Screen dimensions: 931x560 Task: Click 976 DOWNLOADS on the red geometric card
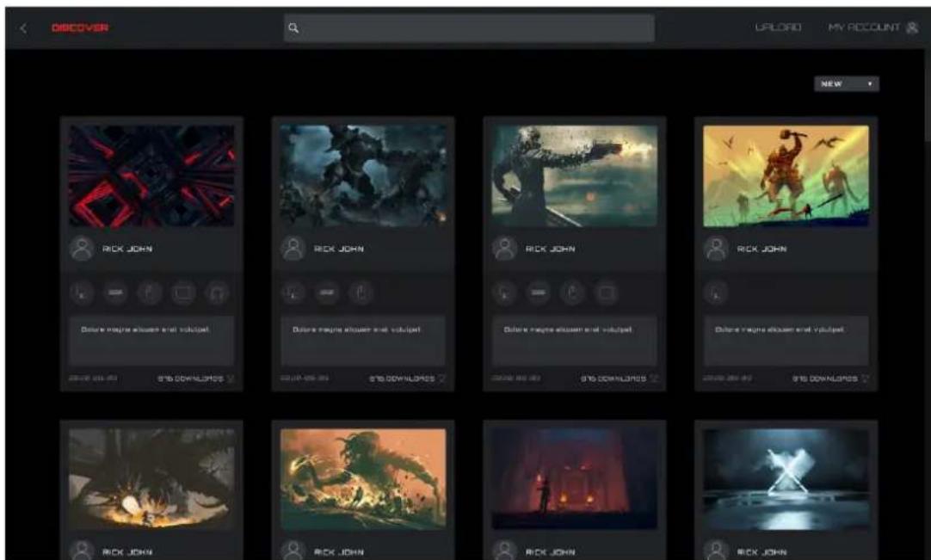pyautogui.click(x=190, y=378)
